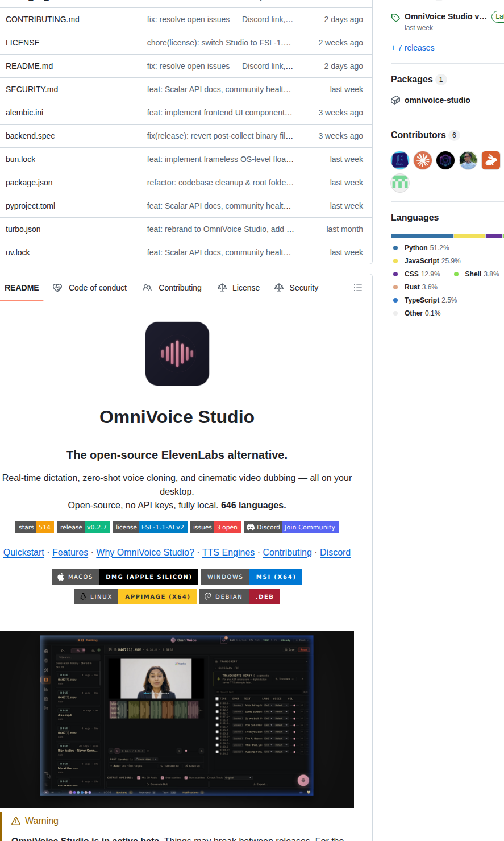Open the omnivoice-studio package link
The image size is (504, 841).
click(x=438, y=100)
